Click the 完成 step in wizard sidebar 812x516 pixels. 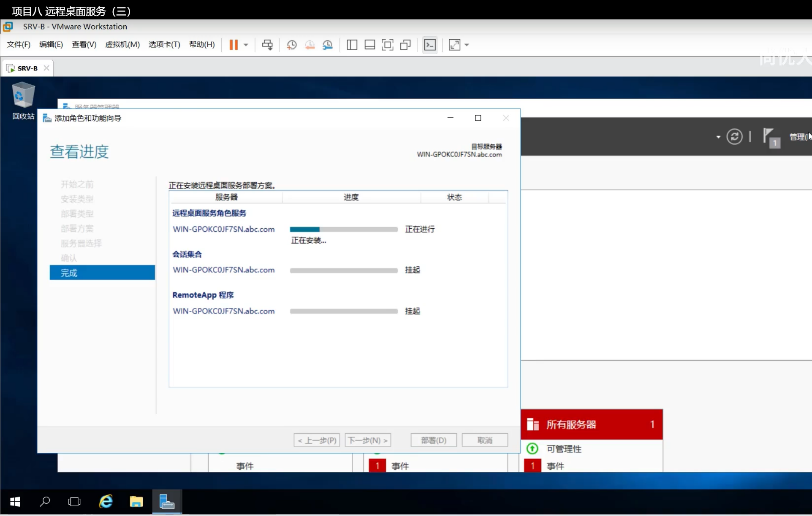click(x=102, y=273)
